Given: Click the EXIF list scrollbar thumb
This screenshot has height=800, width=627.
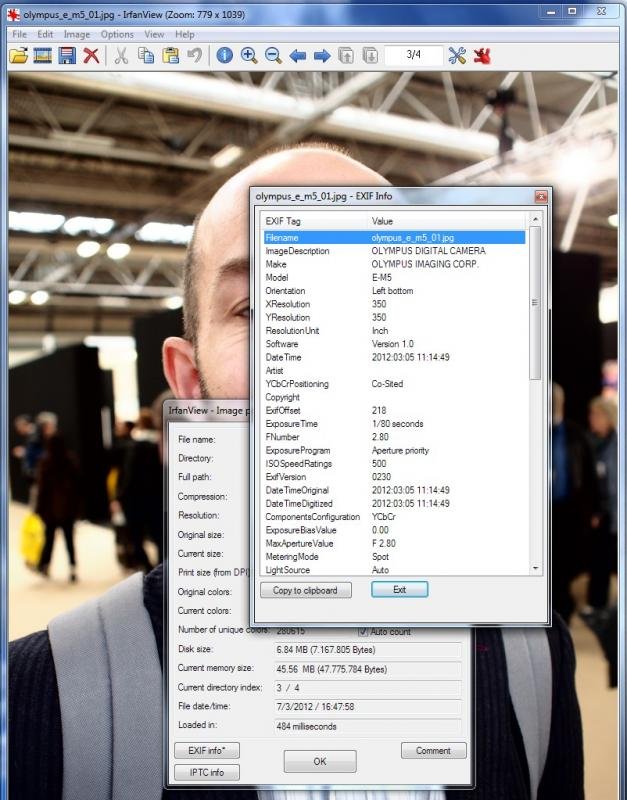Looking at the screenshot, I should (535, 304).
